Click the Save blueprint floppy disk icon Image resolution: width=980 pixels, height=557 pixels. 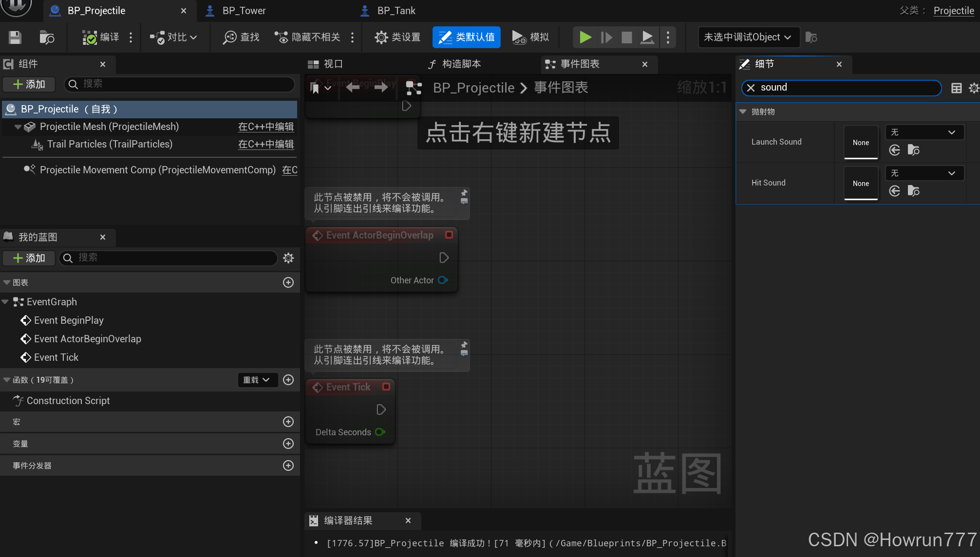[15, 37]
